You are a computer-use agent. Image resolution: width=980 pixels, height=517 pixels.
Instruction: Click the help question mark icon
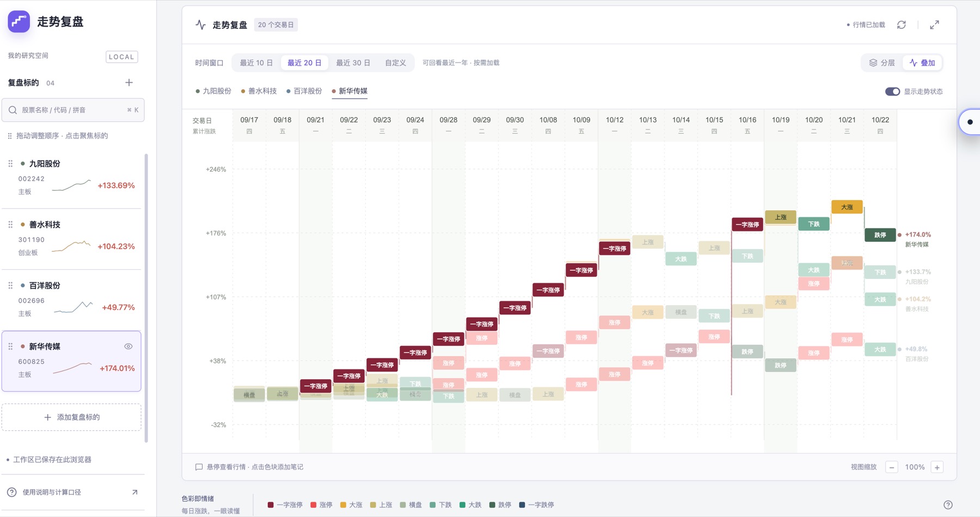948,504
